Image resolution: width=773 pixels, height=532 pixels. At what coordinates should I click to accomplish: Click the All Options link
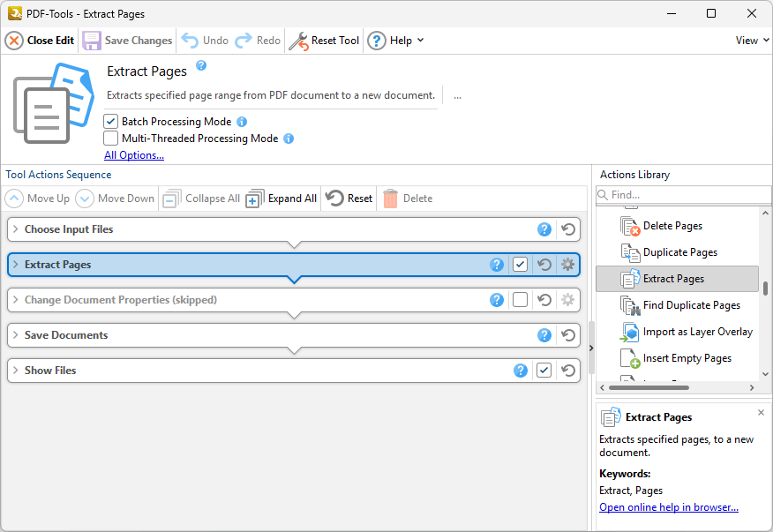tap(134, 155)
